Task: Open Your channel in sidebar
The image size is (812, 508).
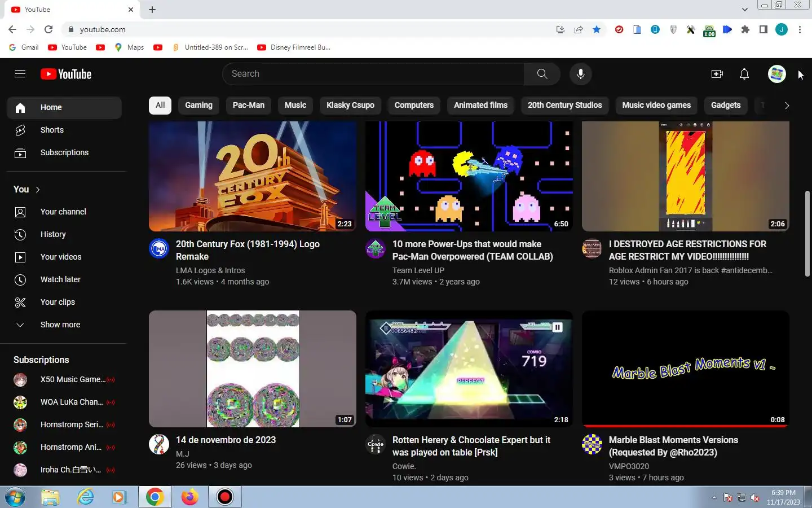Action: pyautogui.click(x=64, y=212)
